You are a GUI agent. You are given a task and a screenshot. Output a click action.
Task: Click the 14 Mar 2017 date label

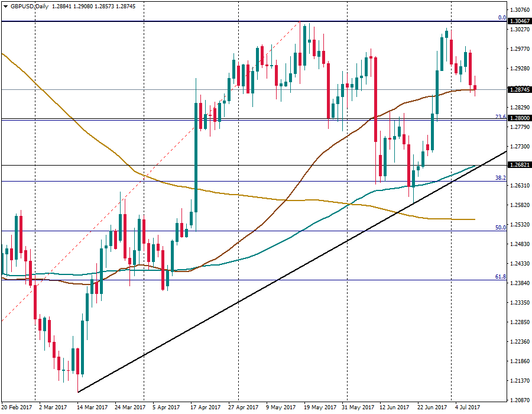click(x=93, y=407)
